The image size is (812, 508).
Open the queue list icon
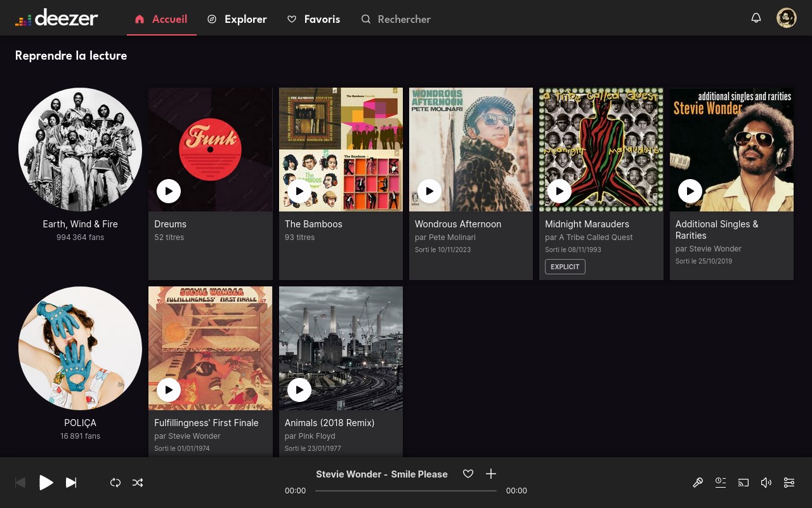point(721,483)
